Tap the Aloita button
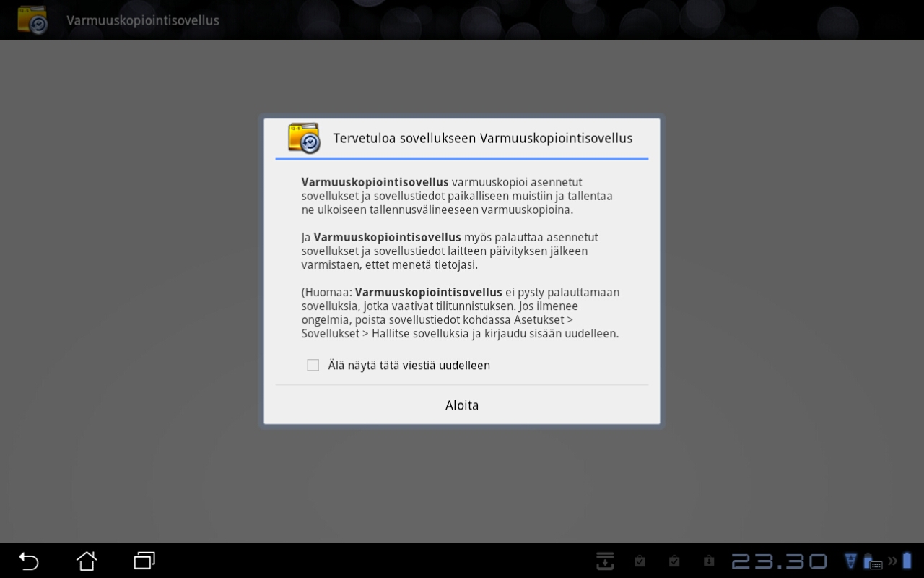The height and width of the screenshot is (578, 924). click(462, 405)
